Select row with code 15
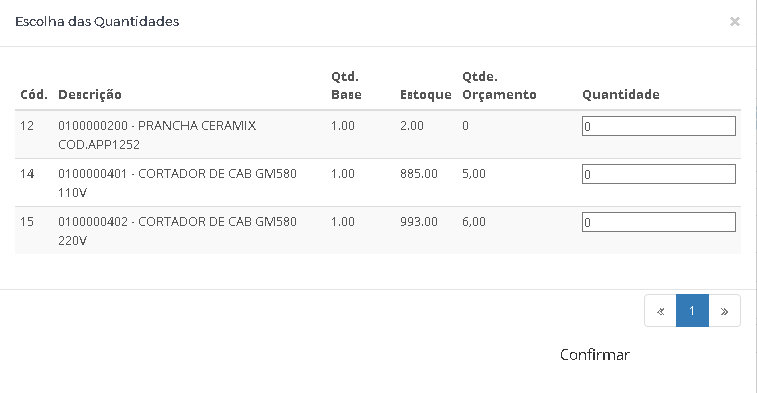Screen dimensions: 757x393 (x=378, y=230)
